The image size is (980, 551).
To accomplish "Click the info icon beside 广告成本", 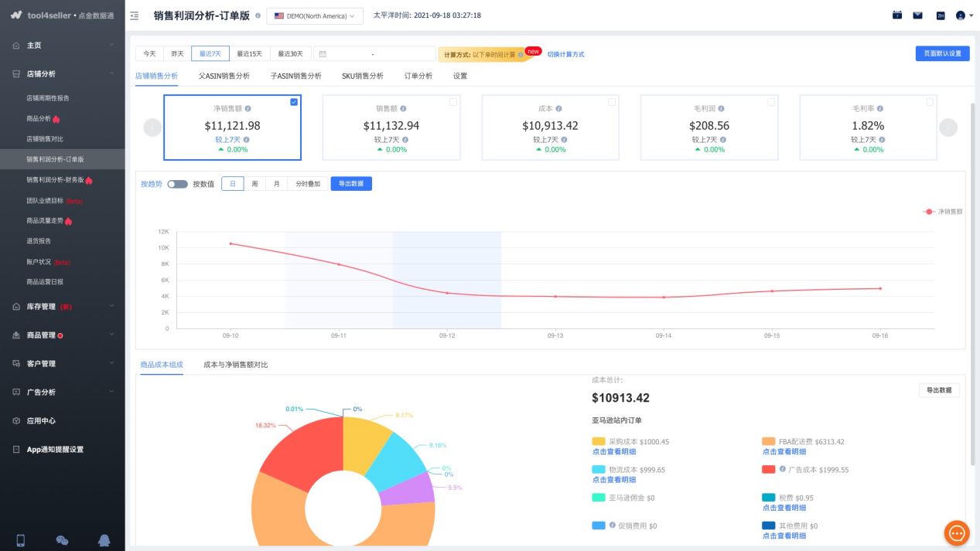I will click(x=782, y=469).
